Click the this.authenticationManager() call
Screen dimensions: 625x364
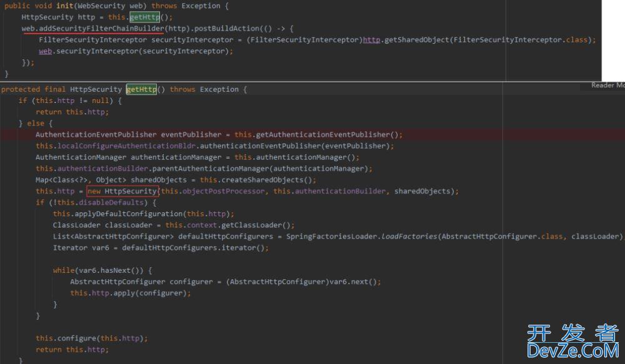coord(296,157)
